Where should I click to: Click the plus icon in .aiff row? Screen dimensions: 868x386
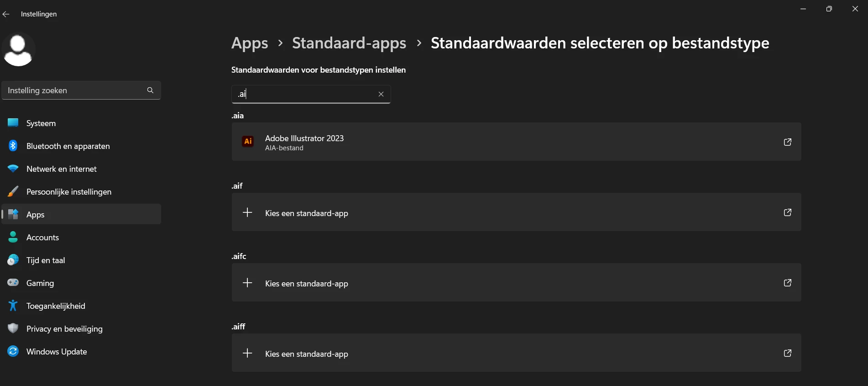coord(247,353)
